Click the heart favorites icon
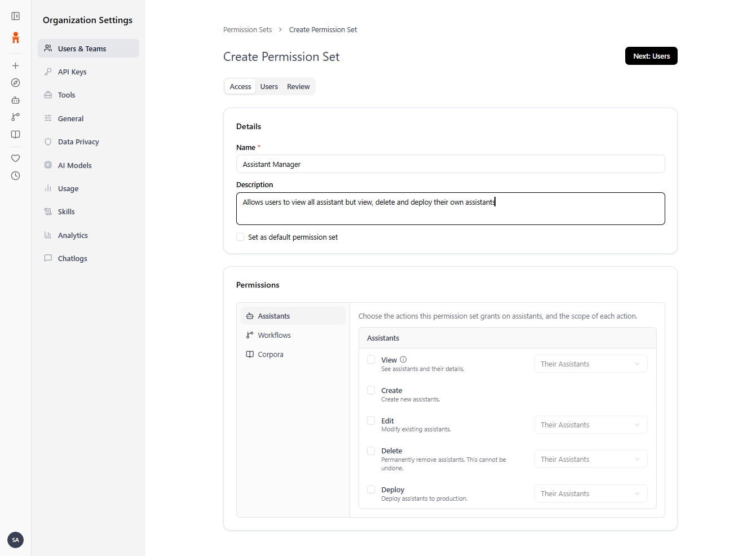 [16, 158]
